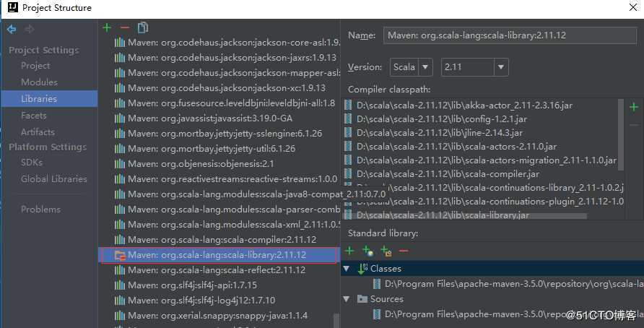
Task: Click the Classes category icon
Action: click(x=362, y=269)
